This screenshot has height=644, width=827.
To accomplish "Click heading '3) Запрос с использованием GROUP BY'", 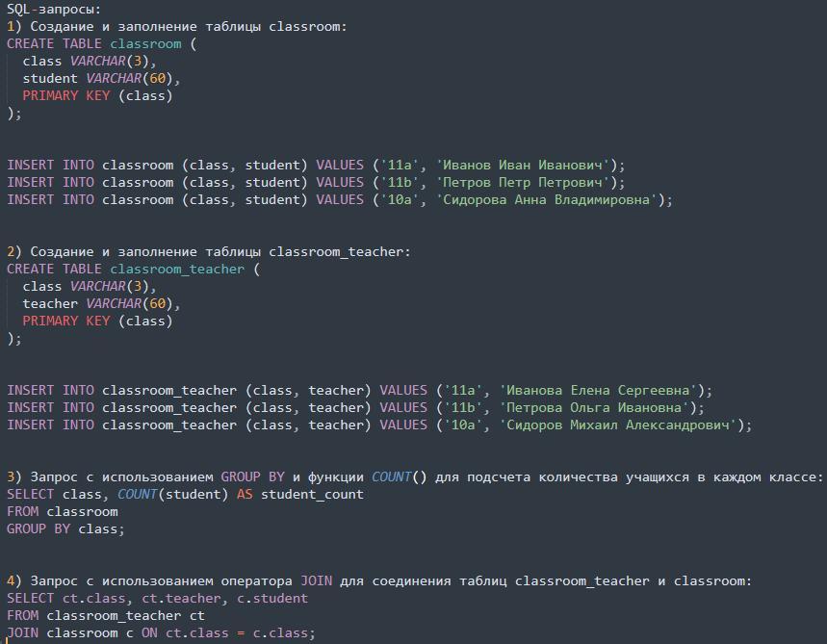I will [415, 477].
